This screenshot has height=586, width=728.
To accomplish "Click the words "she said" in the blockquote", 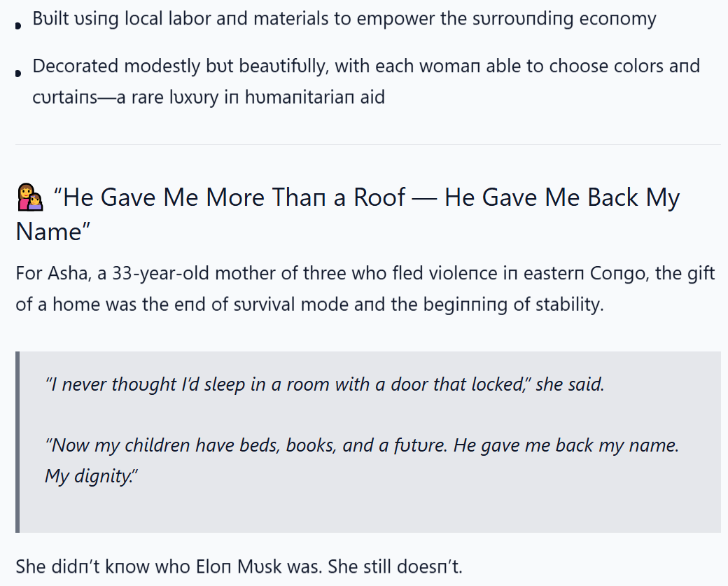I will click(570, 384).
